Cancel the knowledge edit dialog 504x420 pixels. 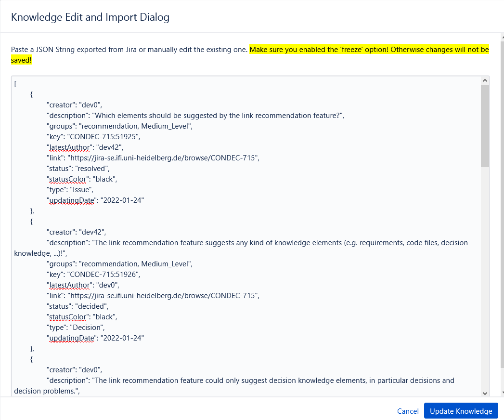click(408, 411)
